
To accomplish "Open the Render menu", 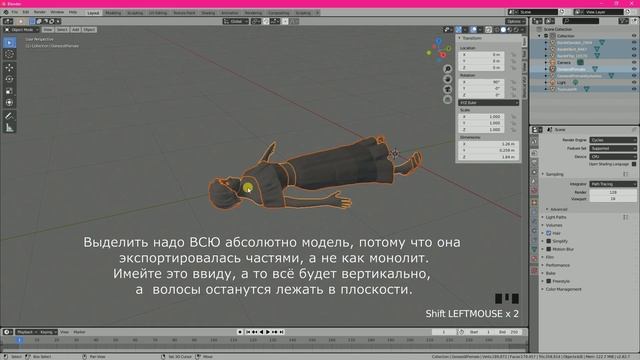I will click(x=40, y=12).
